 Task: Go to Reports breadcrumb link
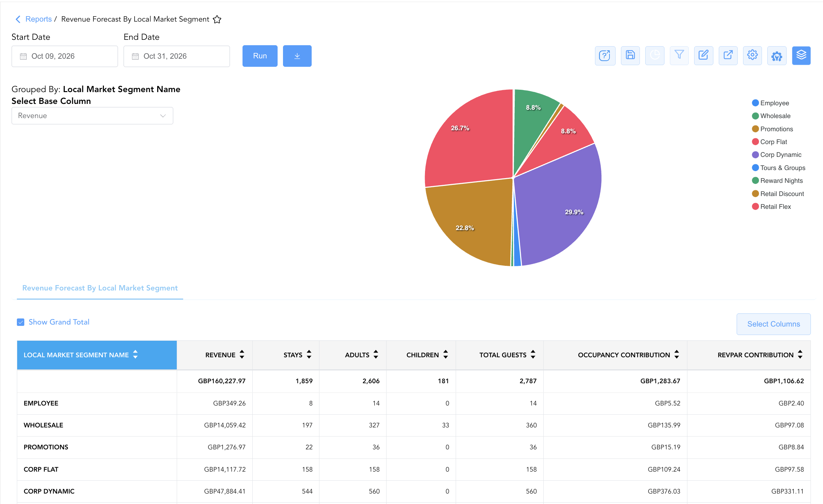pos(38,19)
